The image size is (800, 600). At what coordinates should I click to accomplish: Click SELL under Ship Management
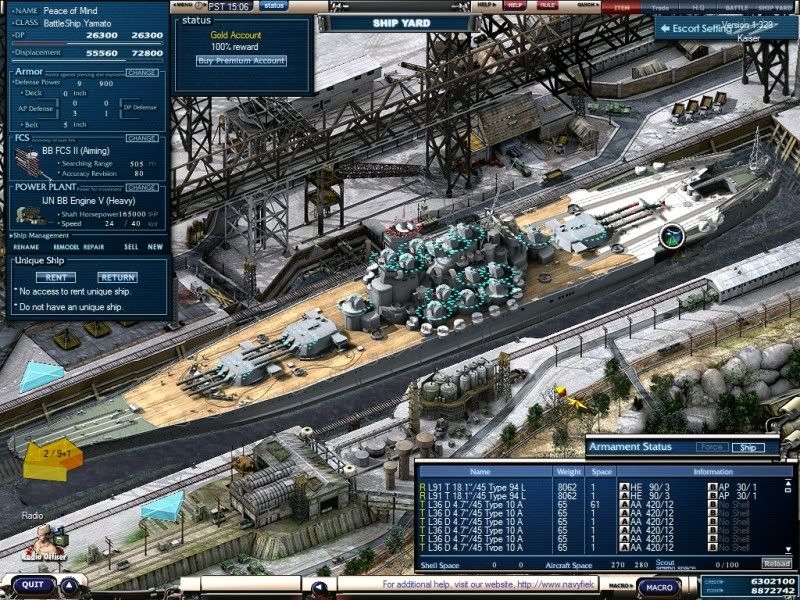pyautogui.click(x=131, y=247)
